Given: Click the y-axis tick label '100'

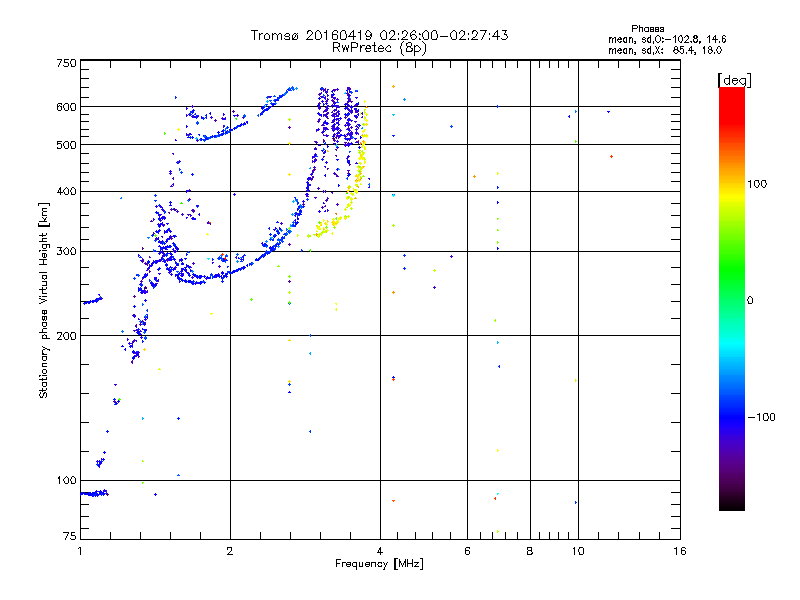Looking at the screenshot, I should tap(66, 481).
